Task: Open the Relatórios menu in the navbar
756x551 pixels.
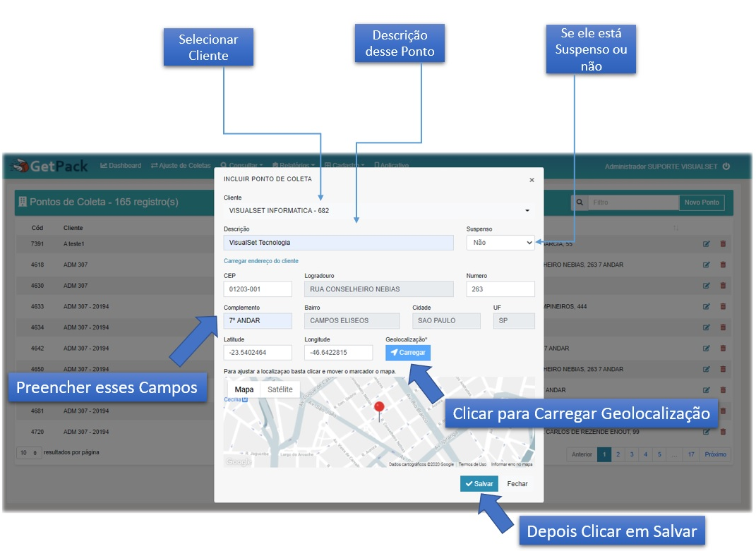Action: 293,165
